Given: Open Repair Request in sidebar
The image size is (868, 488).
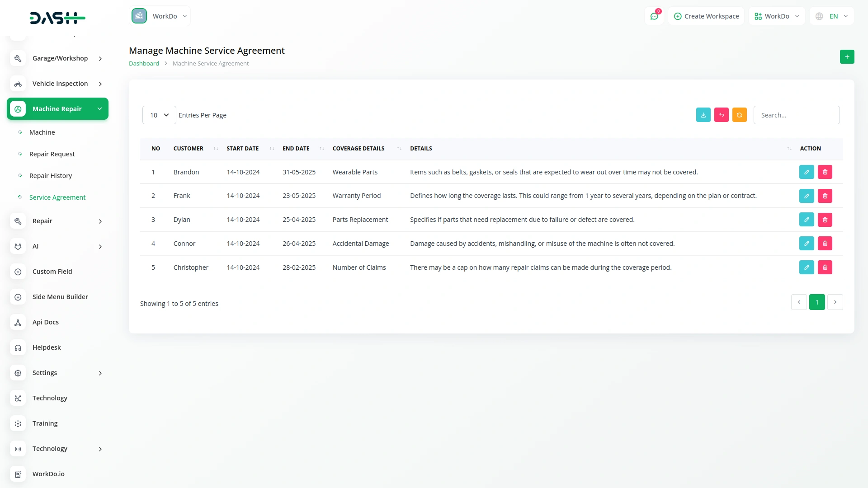Looking at the screenshot, I should click(x=52, y=154).
